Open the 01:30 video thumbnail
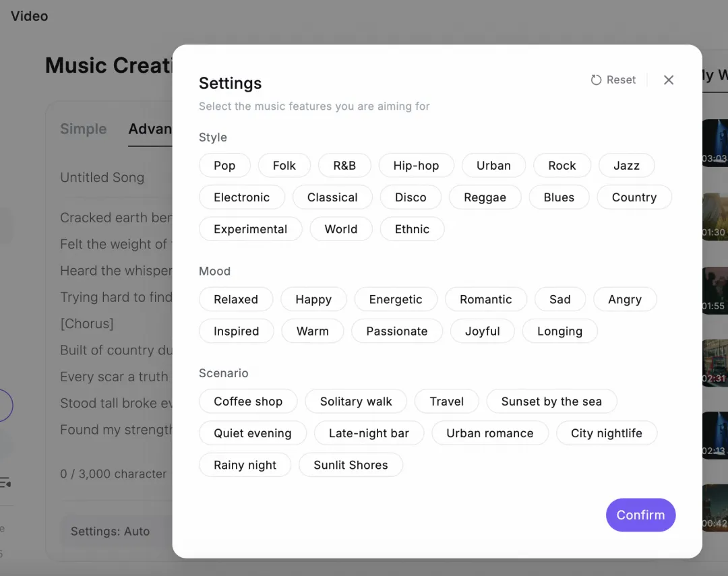This screenshot has height=576, width=728. pos(715,217)
